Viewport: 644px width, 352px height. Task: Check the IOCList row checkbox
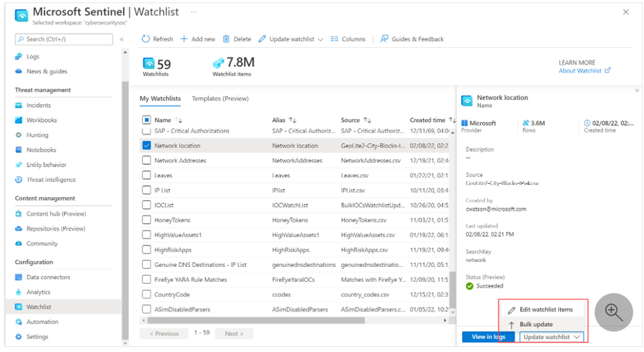(x=146, y=205)
